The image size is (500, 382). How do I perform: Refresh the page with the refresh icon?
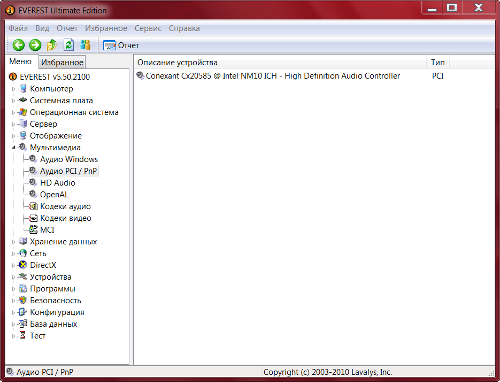coord(69,45)
